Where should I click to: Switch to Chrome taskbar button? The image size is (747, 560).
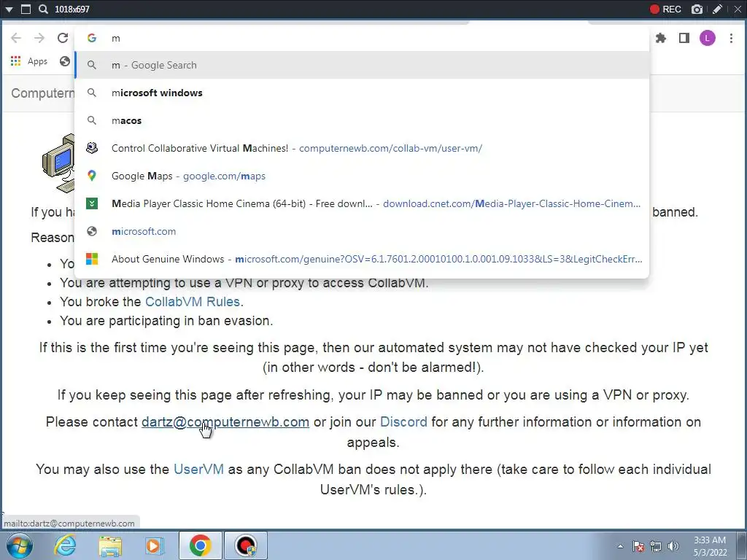(200, 545)
